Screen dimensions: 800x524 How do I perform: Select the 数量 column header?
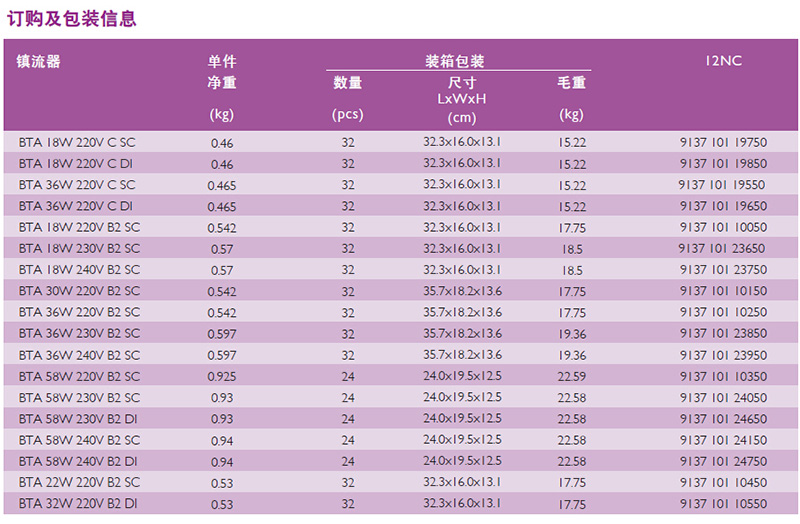pos(347,83)
